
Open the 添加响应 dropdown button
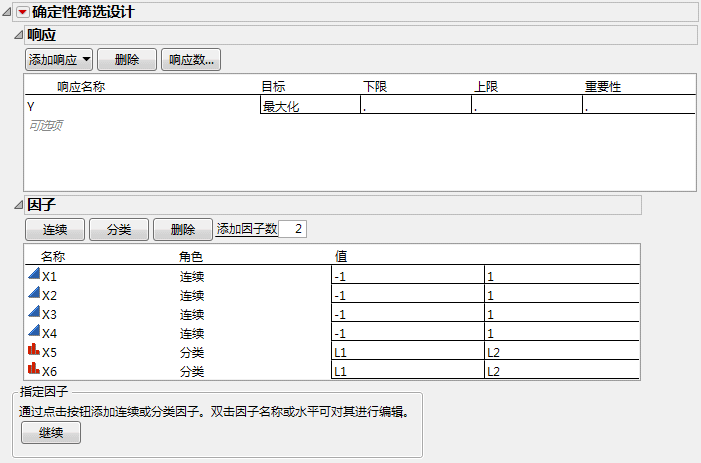pos(59,59)
